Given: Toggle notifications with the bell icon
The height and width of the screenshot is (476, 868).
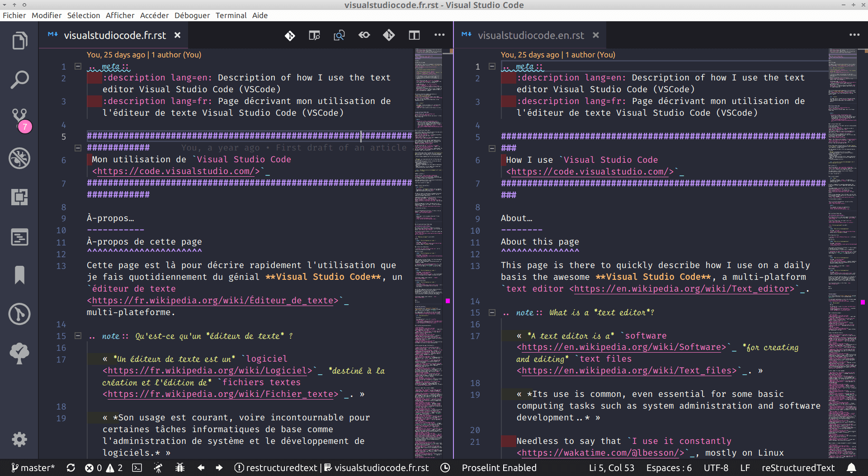Looking at the screenshot, I should coord(851,468).
